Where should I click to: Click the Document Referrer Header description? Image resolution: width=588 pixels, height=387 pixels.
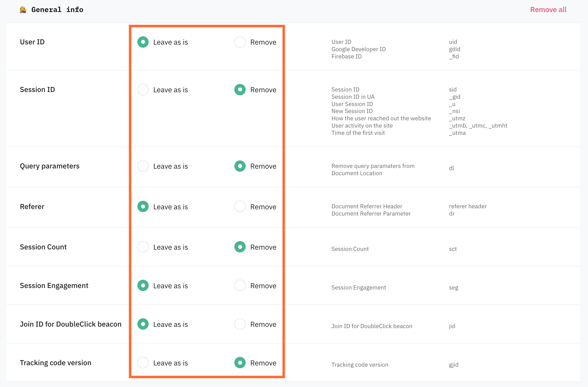coord(367,206)
